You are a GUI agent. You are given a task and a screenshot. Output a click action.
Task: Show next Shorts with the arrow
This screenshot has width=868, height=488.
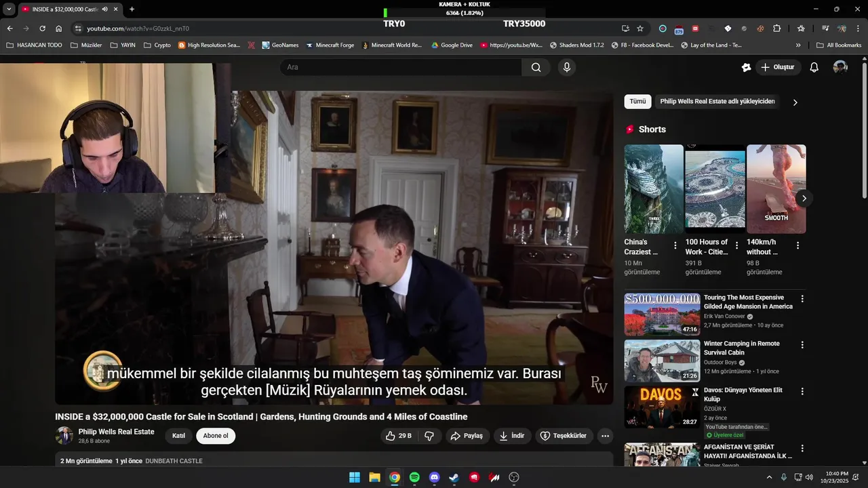[x=804, y=198]
